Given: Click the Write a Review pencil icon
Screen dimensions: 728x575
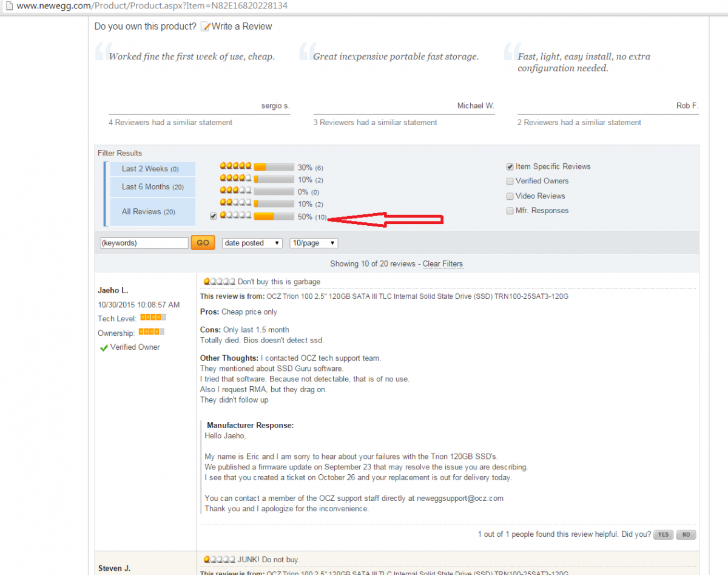Looking at the screenshot, I should click(x=206, y=27).
